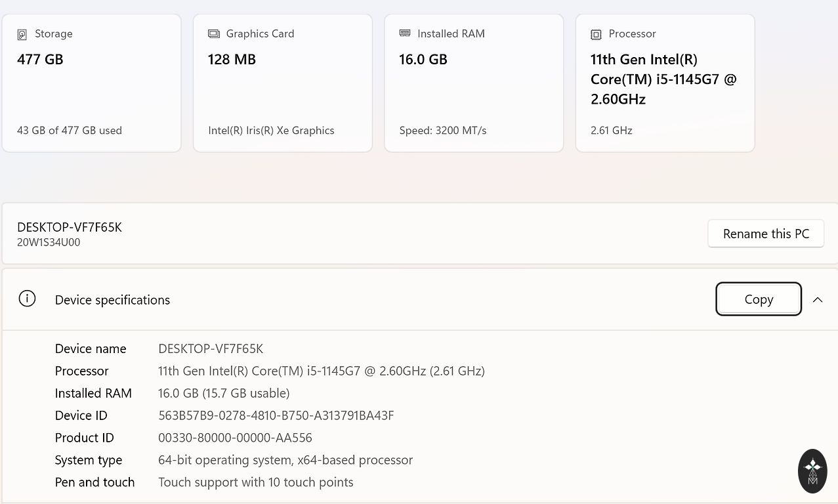Viewport: 838px width, 504px height.
Task: Click the Speed 3200 MT/s text
Action: 443,131
